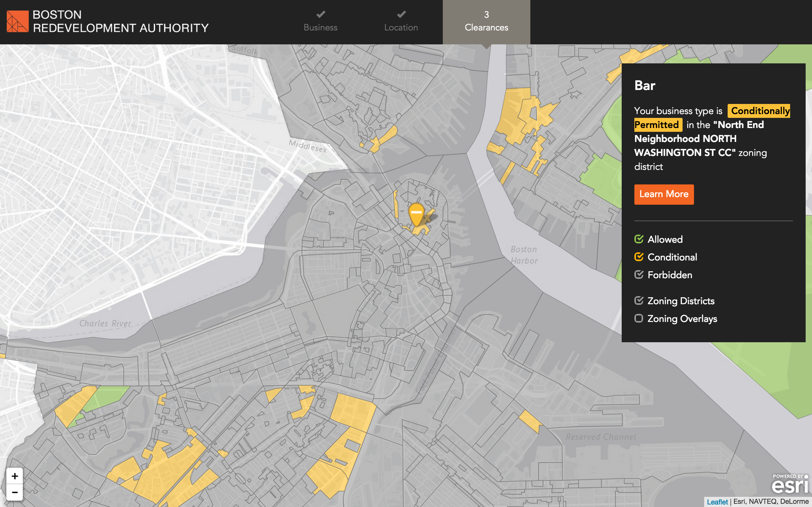Click the Boston Redevelopment Authority title text

[x=121, y=22]
